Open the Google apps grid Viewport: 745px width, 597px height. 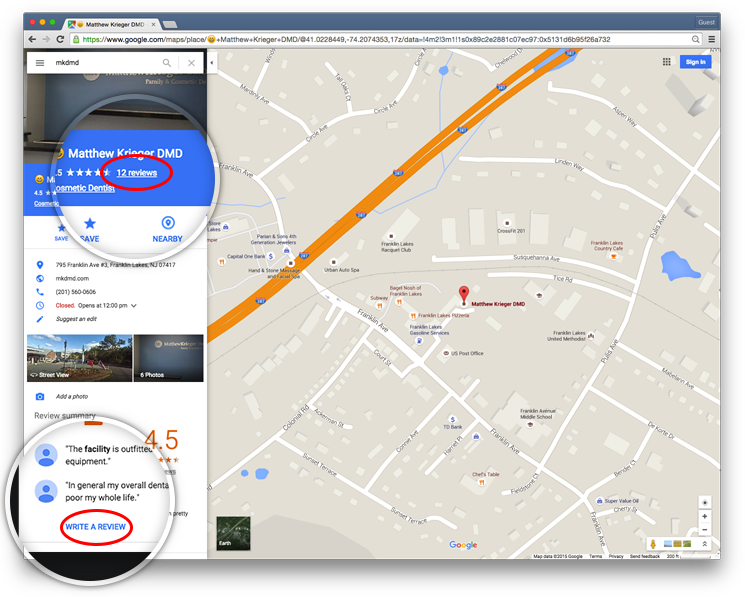(667, 62)
